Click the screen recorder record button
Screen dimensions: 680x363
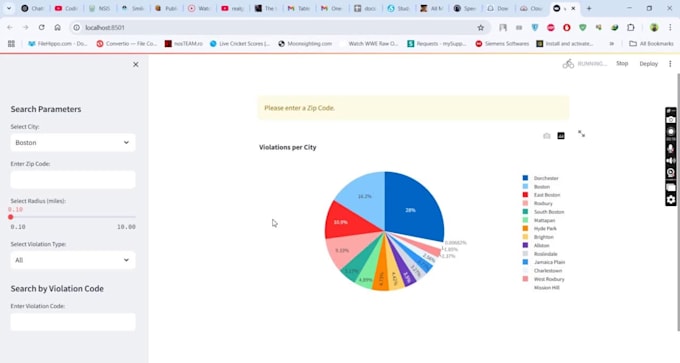pyautogui.click(x=671, y=131)
